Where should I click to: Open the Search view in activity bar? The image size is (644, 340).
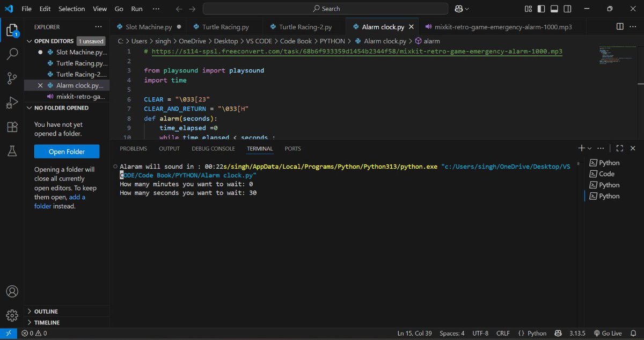click(x=12, y=54)
